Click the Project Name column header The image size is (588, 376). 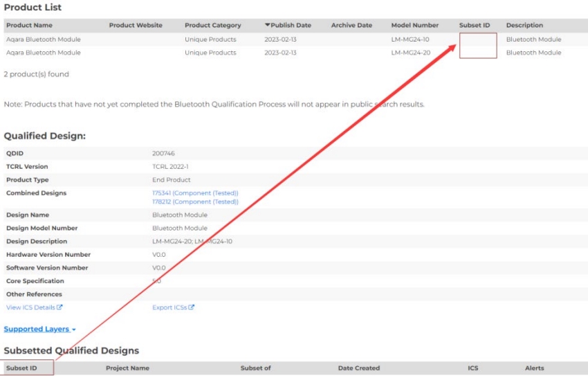pyautogui.click(x=127, y=368)
